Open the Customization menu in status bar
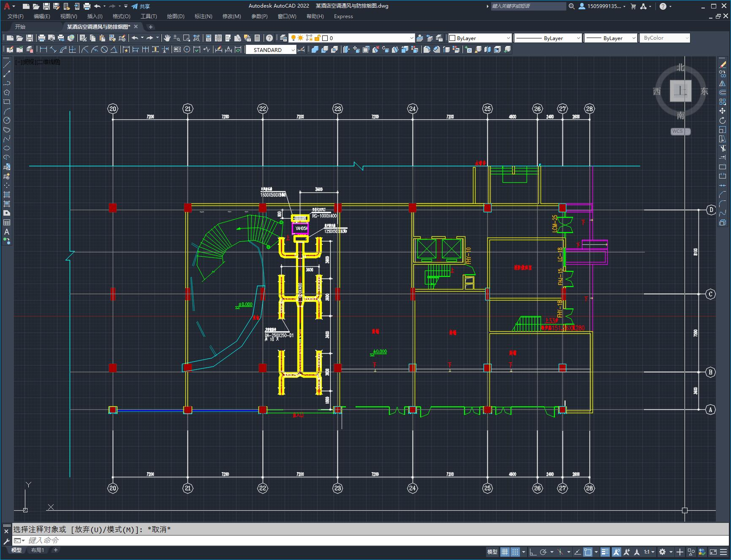731x560 pixels. click(x=723, y=552)
